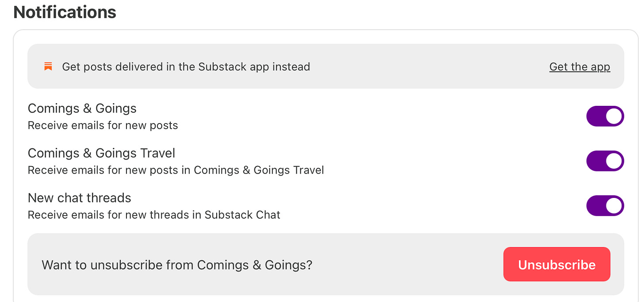Click the white knob on chat threads switch
Viewport: 644px width, 302px height.
[613, 205]
